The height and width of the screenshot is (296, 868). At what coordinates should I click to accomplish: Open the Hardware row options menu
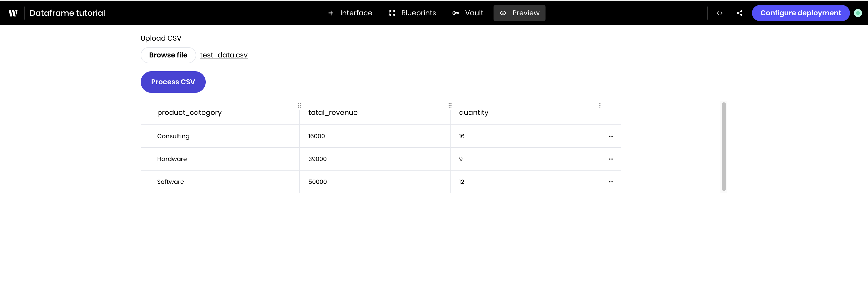click(x=611, y=159)
